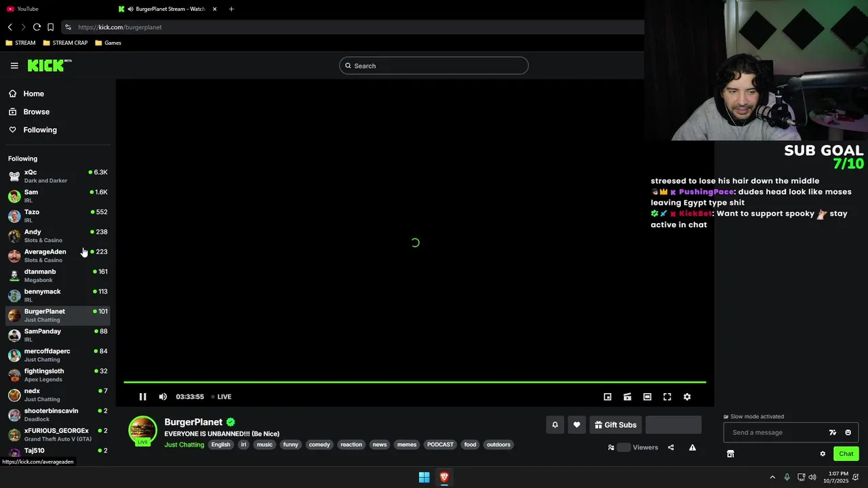Focus the Kick Search box
This screenshot has height=488, width=868.
tap(434, 66)
